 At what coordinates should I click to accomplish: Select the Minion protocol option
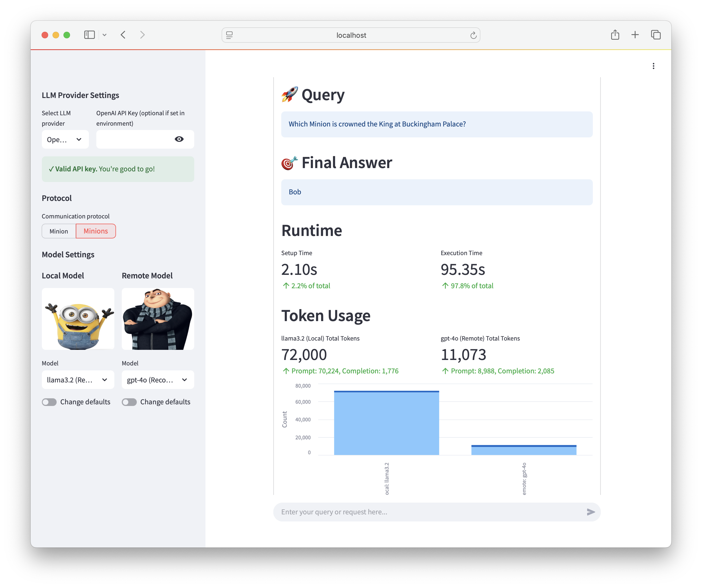tap(59, 231)
